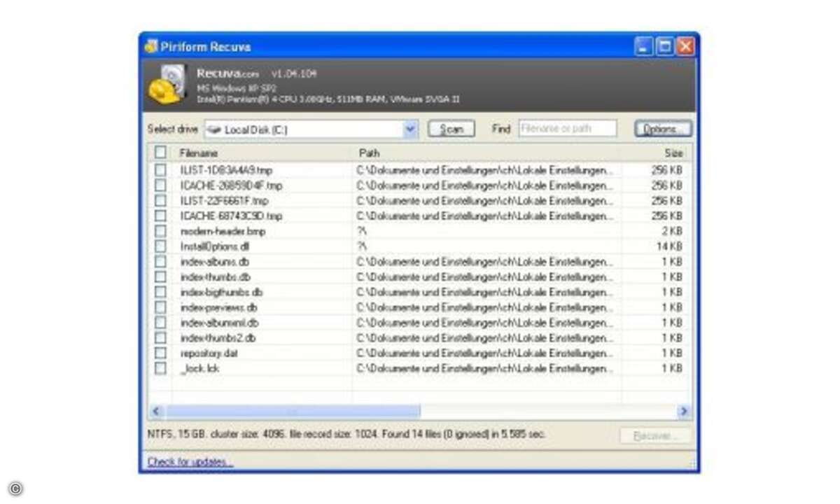Image resolution: width=840 pixels, height=504 pixels.
Task: Click the horizontal scrollbar right arrow
Action: (x=684, y=412)
